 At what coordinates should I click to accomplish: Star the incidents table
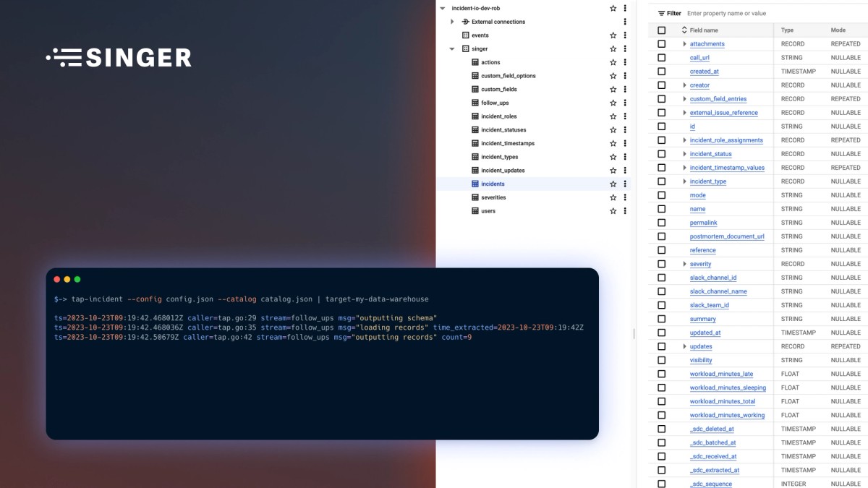point(613,184)
